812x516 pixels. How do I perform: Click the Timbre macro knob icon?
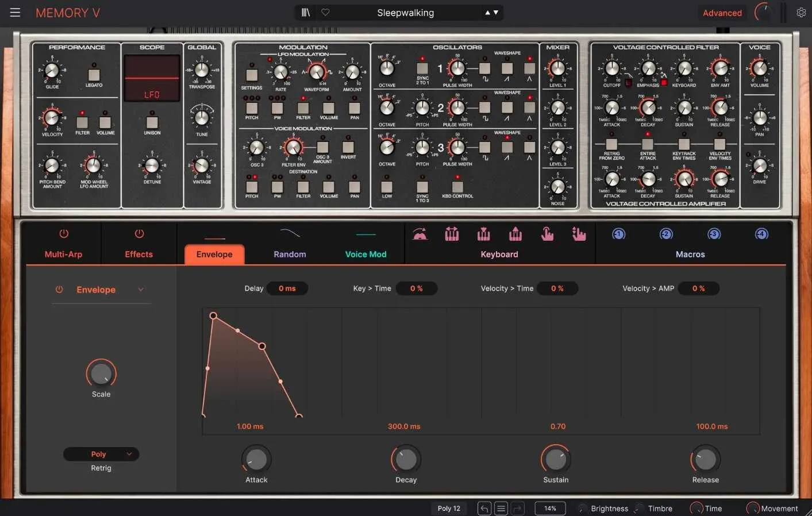point(640,509)
